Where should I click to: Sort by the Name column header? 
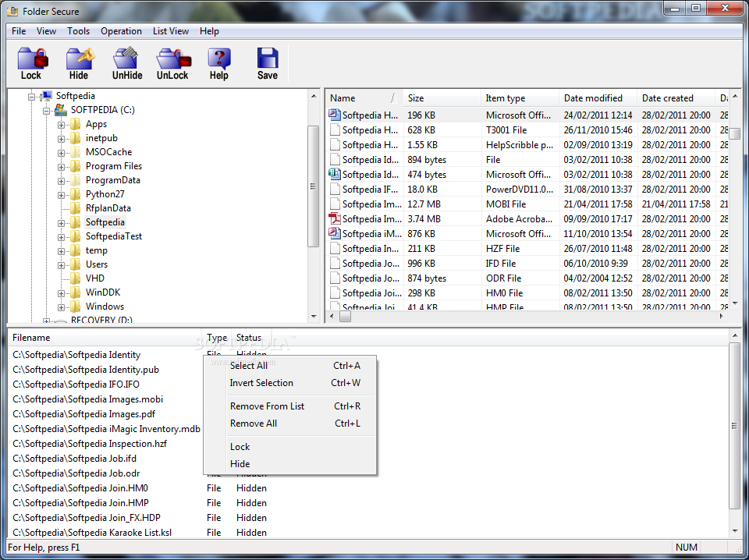(x=364, y=98)
